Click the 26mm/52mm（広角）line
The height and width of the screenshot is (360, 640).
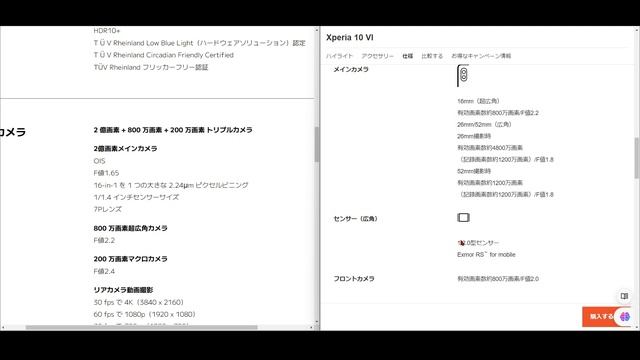tap(484, 124)
